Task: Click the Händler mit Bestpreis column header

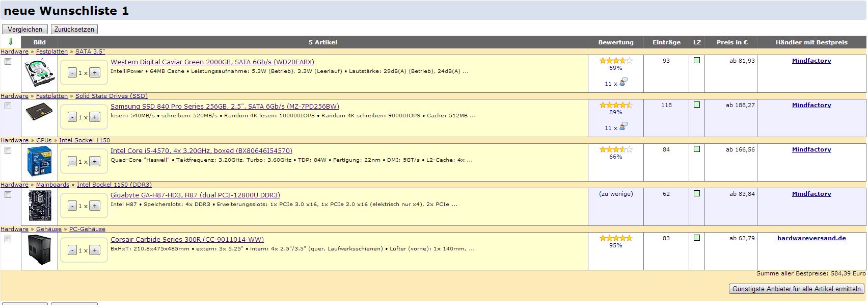Action: point(811,42)
